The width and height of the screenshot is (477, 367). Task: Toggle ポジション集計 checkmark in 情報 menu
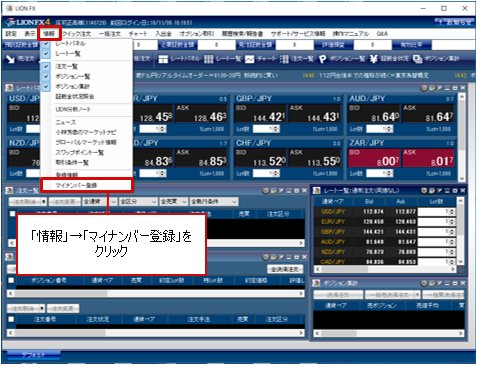coord(46,86)
